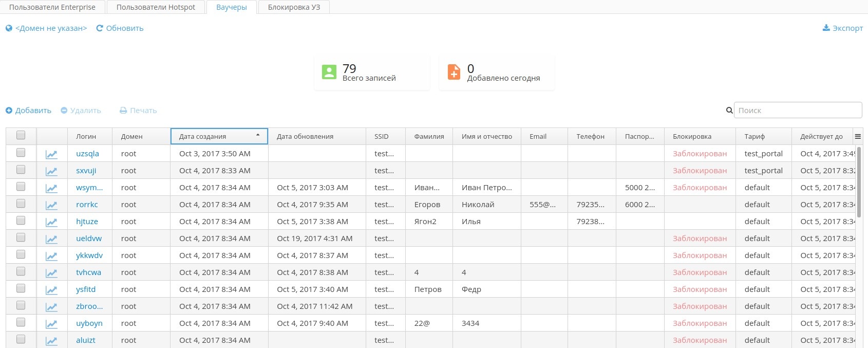868x348 pixels.
Task: Click the Экспорт link
Action: 843,28
